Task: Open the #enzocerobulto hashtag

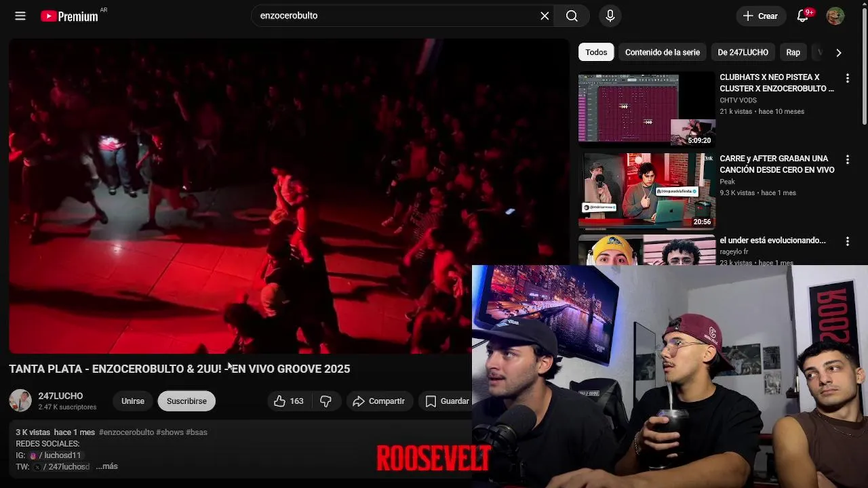Action: click(x=126, y=432)
